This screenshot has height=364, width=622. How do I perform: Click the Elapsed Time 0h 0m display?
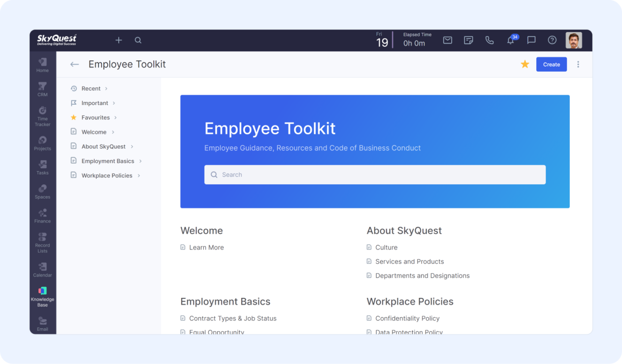[417, 40]
